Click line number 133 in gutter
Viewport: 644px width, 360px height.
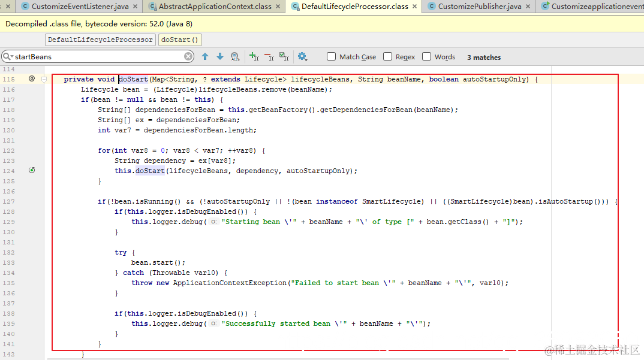tap(8, 263)
